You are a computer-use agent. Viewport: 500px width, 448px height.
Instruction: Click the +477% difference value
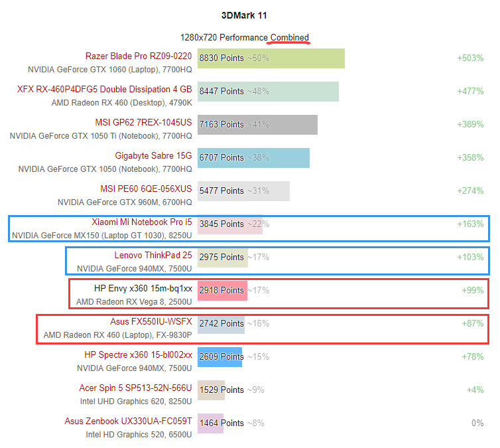click(x=470, y=92)
